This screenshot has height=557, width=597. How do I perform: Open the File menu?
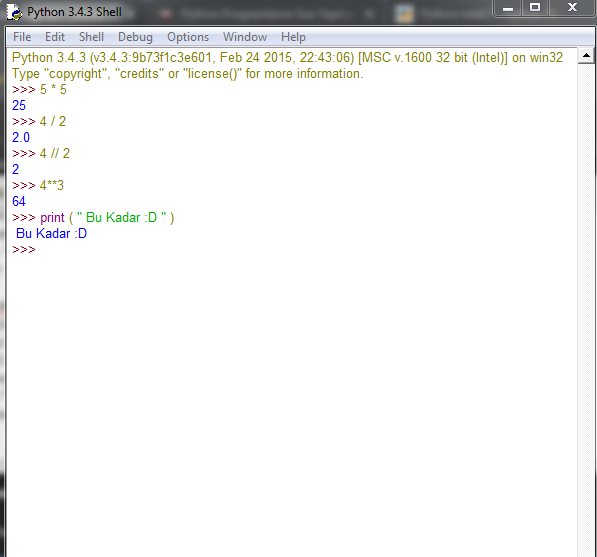coord(22,37)
